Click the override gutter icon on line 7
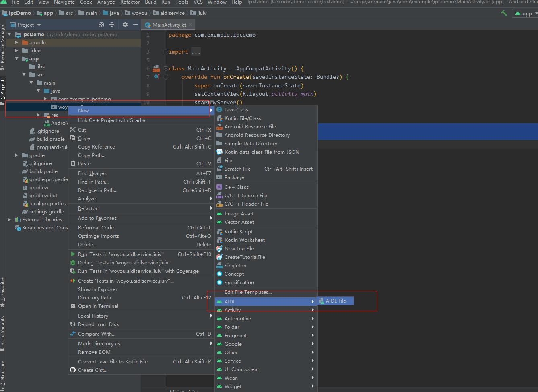This screenshot has height=392, width=538. point(156,76)
